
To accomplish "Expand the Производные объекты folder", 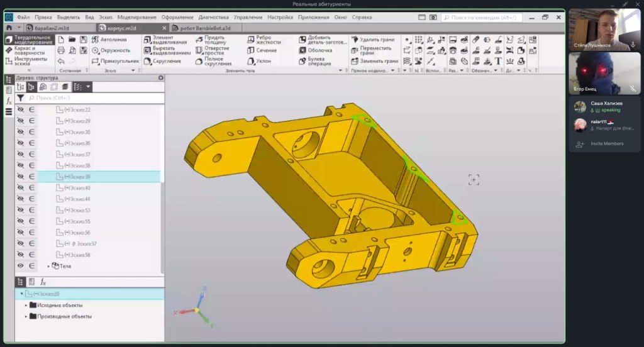I will click(x=26, y=316).
